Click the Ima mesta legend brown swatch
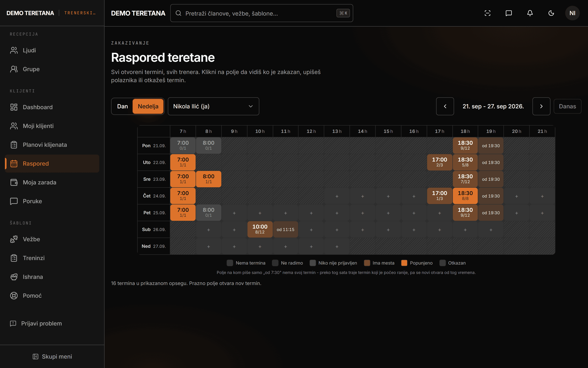Screen dimensions: 588x368 pyautogui.click(x=367, y=263)
